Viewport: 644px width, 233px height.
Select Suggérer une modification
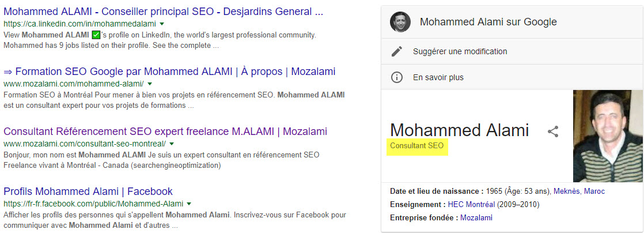pyautogui.click(x=460, y=51)
